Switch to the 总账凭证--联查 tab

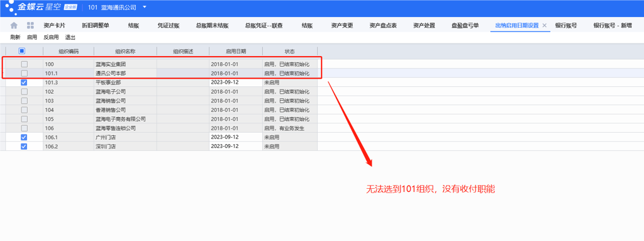coord(264,26)
